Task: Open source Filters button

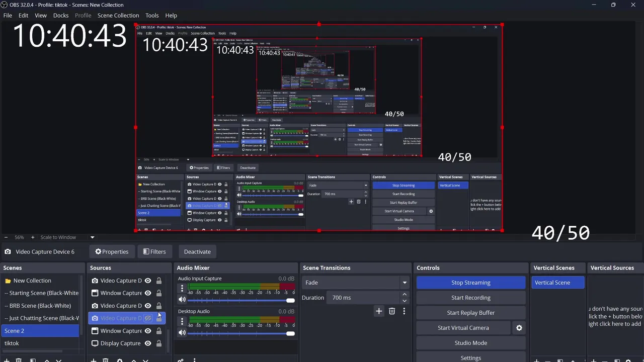Action: click(154, 252)
